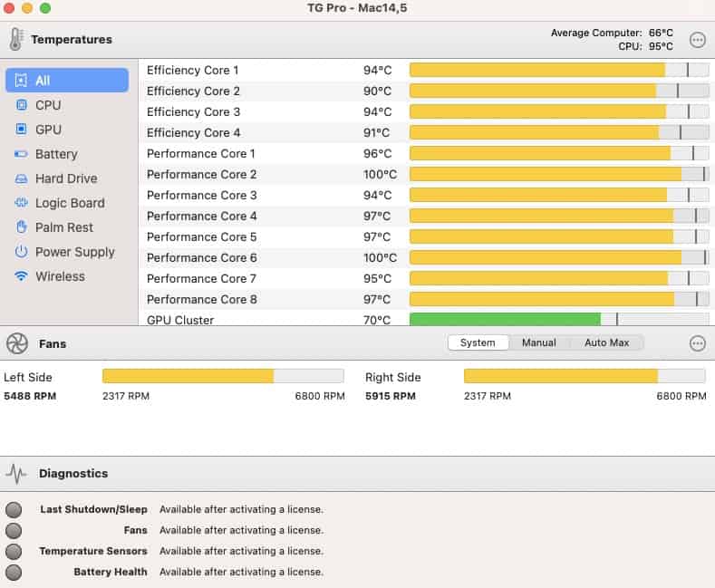This screenshot has width=715, height=588.
Task: Click the All category sidebar icon
Action: 21,81
